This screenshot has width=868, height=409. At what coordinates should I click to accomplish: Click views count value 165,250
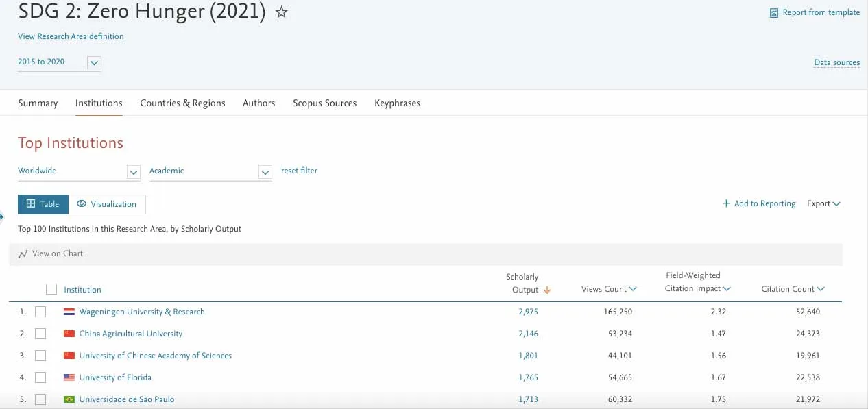click(618, 312)
